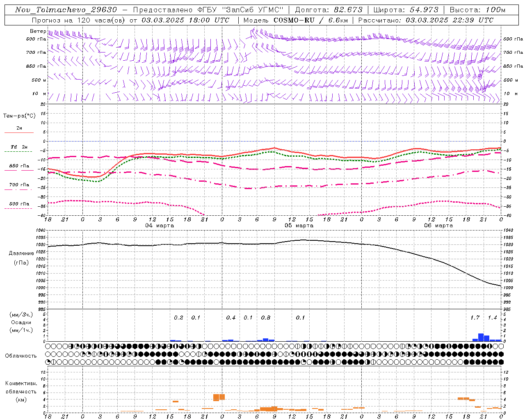525x420 pixels.
Task: Select the Тем-ра(°C) axis label
Action: [19, 116]
